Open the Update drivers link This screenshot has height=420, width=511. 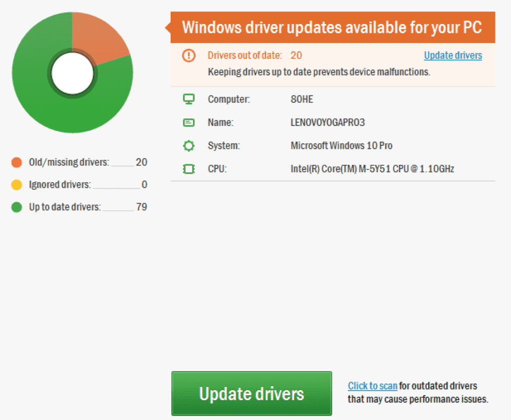coord(452,55)
